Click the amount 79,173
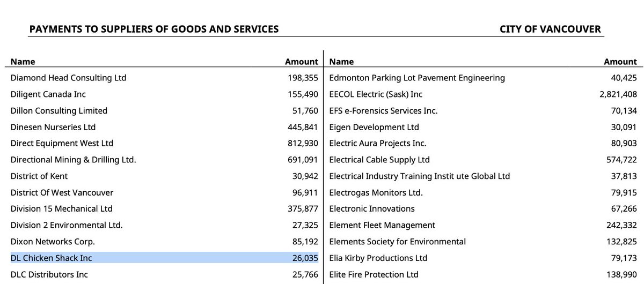The width and height of the screenshot is (644, 284). point(624,258)
